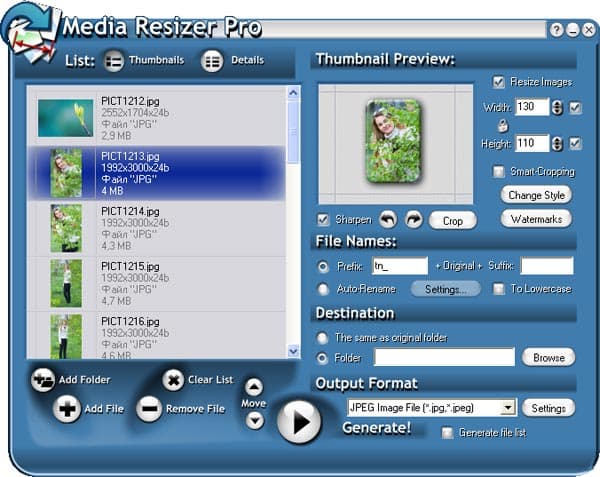Click the Change Style button
Image resolution: width=600 pixels, height=477 pixels.
pos(536,195)
